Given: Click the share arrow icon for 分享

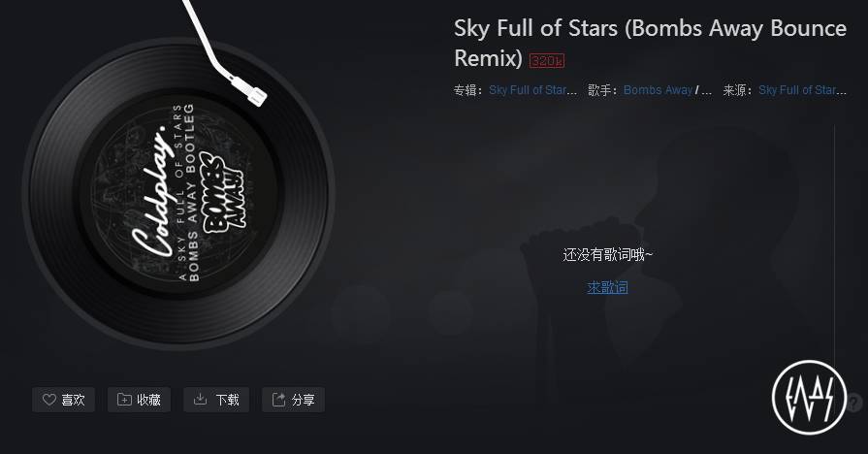Looking at the screenshot, I should 278,399.
